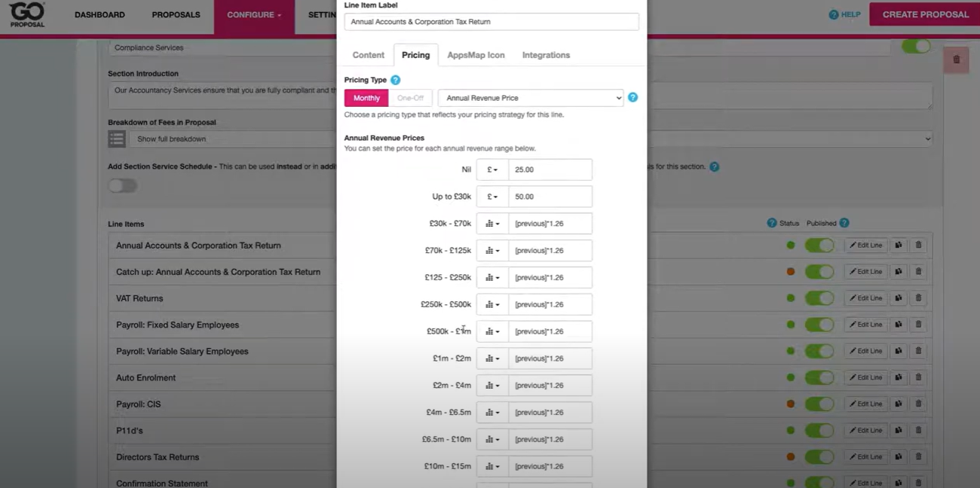Click Edit Line for Payroll: Fixed Salary Employees

tap(865, 325)
